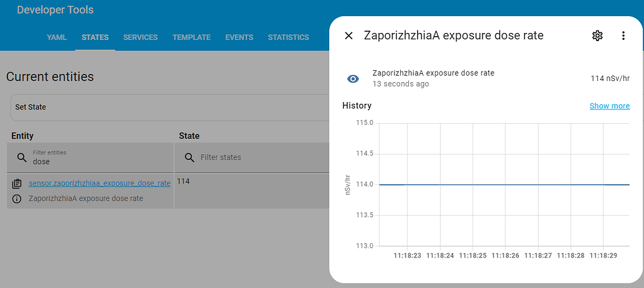This screenshot has width=644, height=288.
Task: Click the eye icon beside entity name
Action: tap(353, 78)
